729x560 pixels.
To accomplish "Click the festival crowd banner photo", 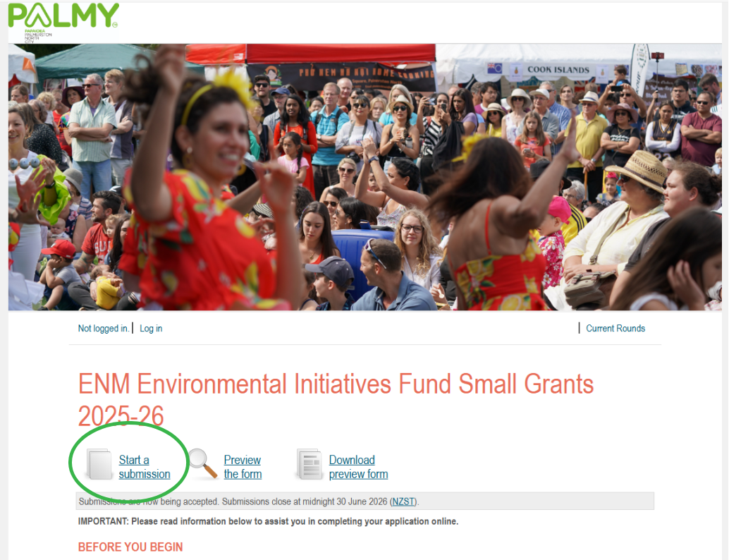I will [364, 176].
